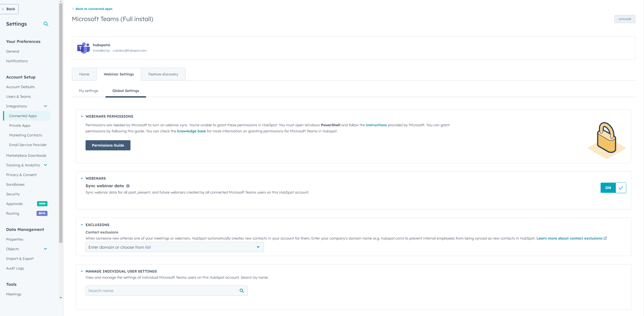The image size is (644, 316).
Task: Open Meetings under Tools
Action: (x=14, y=294)
